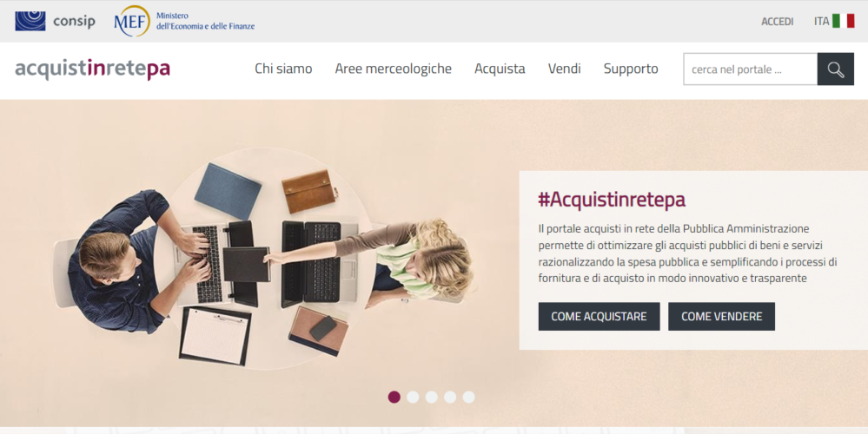Click the magnifying glass search icon
This screenshot has width=868, height=434.
[x=835, y=69]
